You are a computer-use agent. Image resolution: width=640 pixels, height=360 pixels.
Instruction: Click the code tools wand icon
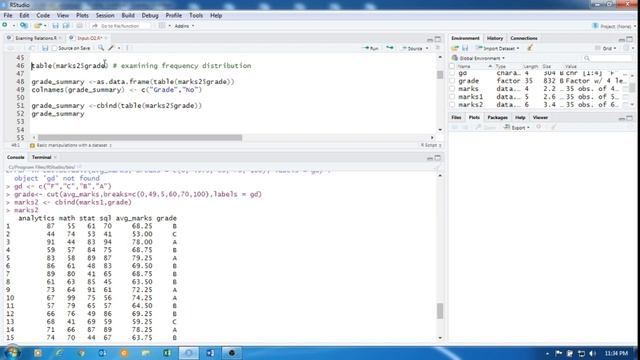click(x=111, y=48)
